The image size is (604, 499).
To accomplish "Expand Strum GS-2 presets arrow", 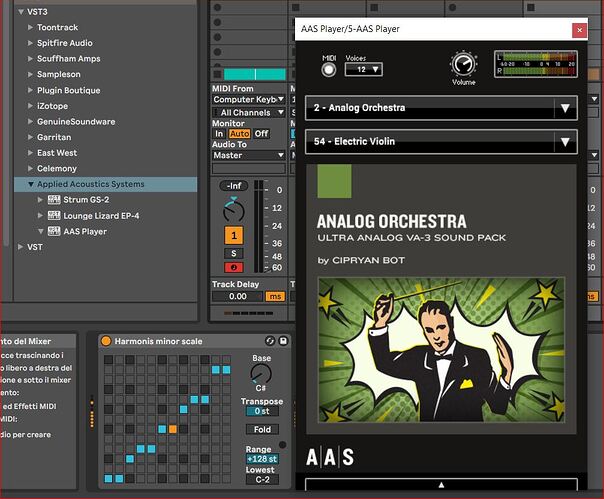I will point(40,200).
